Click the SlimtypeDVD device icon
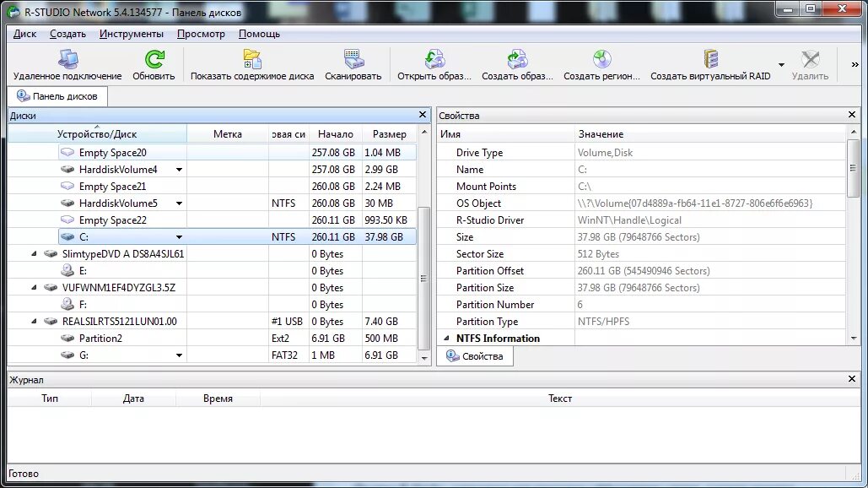The width and height of the screenshot is (868, 488). click(51, 253)
